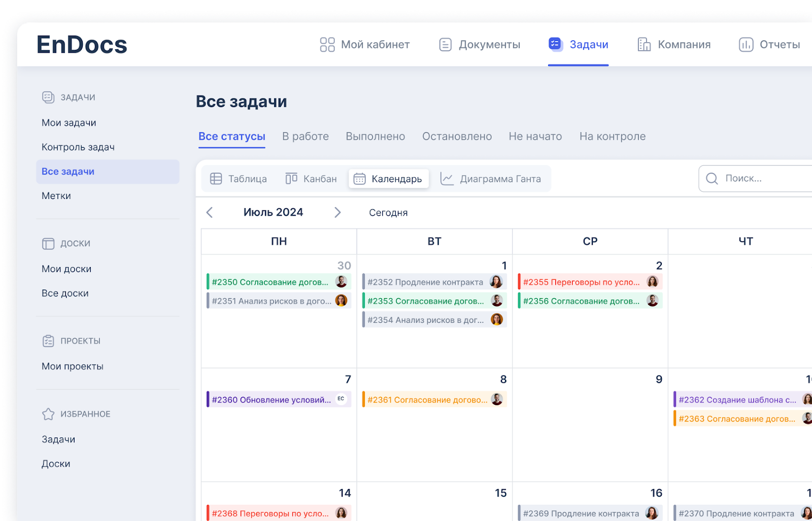Click the ЗАДАЧИ section icon in sidebar
The image size is (812, 521).
click(48, 97)
